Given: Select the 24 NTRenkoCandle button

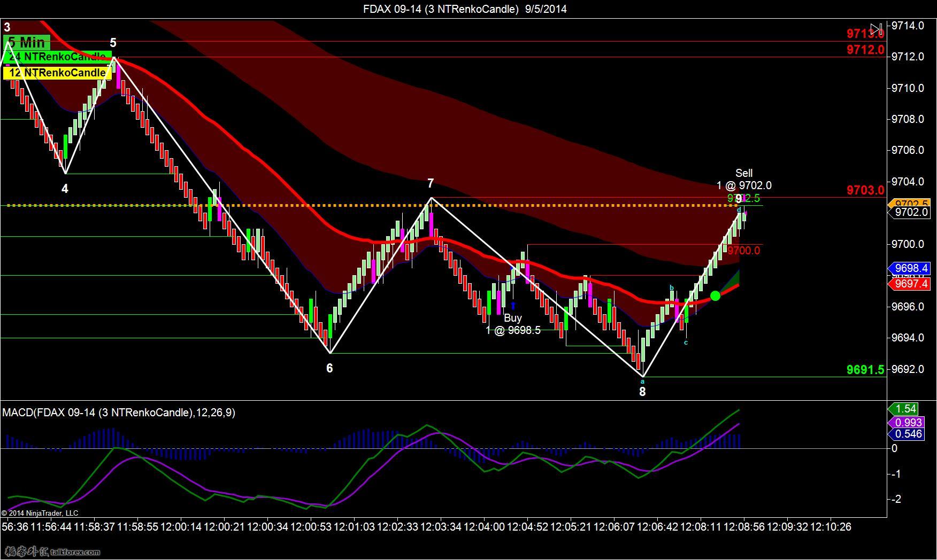Looking at the screenshot, I should pyautogui.click(x=57, y=57).
